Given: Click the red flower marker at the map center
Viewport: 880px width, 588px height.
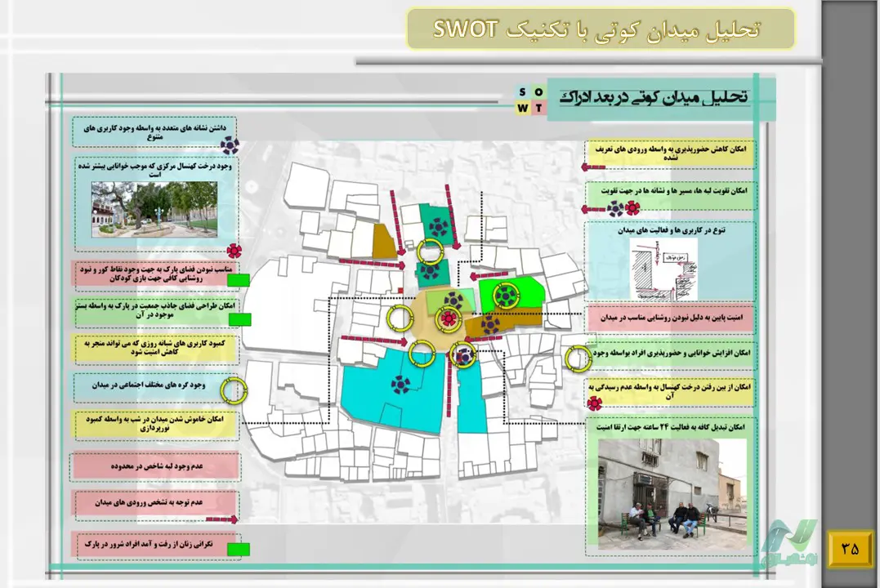Looking at the screenshot, I should 448,319.
